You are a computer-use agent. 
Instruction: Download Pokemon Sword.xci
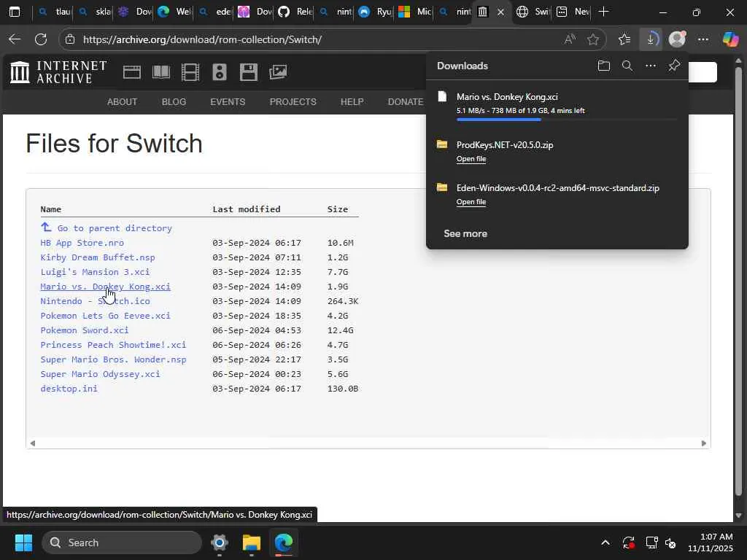coord(85,330)
